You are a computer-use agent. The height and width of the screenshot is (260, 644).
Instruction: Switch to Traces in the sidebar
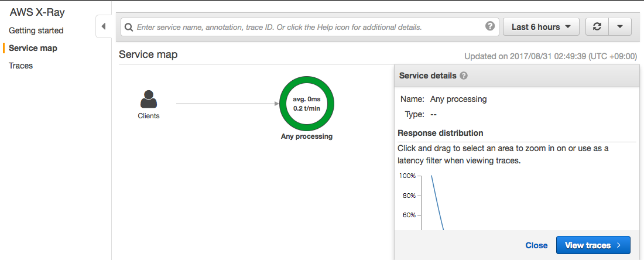[x=21, y=66]
